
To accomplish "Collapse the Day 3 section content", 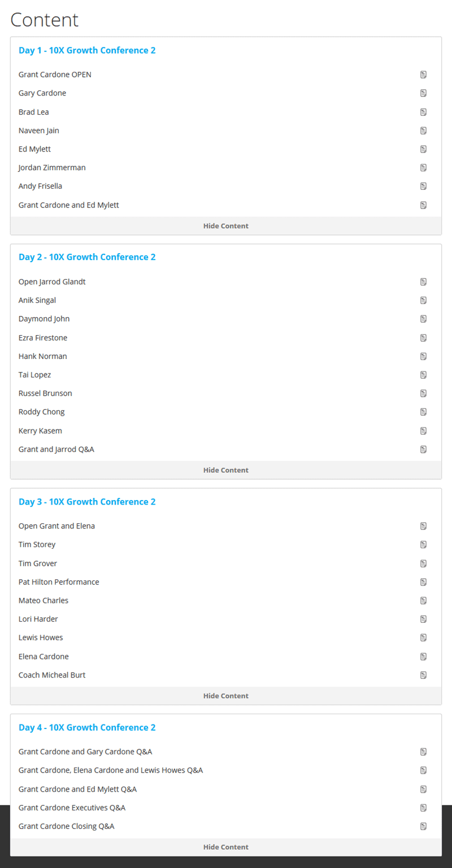I will 226,696.
